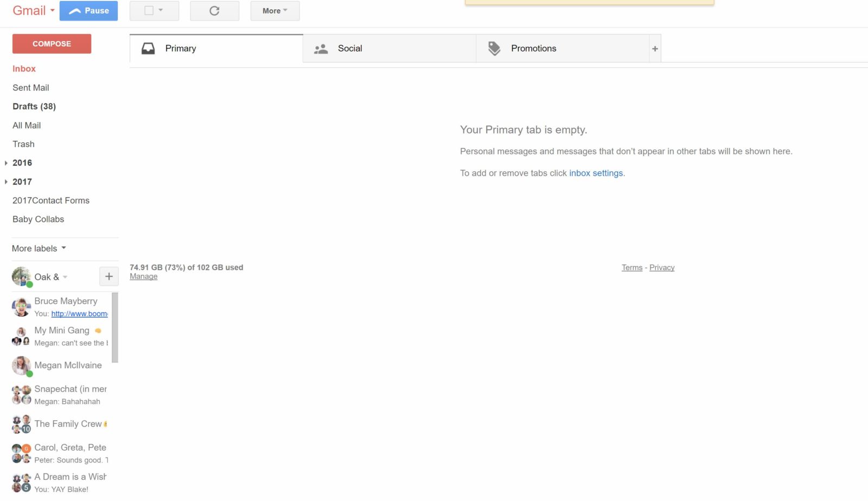
Task: Click Bruce Mayberry's chat avatar
Action: tap(21, 306)
